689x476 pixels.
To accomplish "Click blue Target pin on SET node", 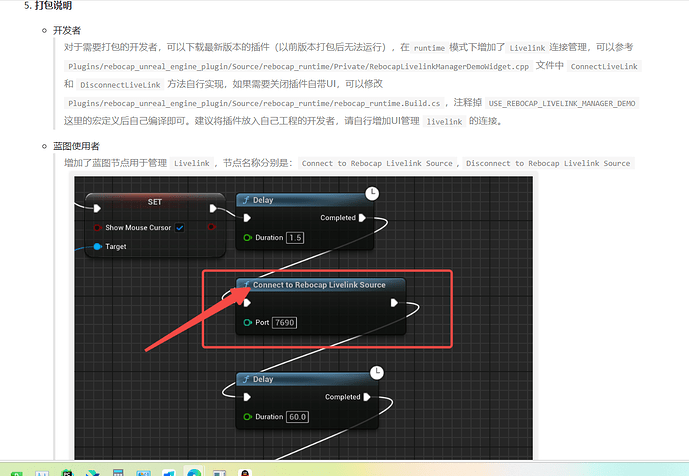I will click(98, 247).
